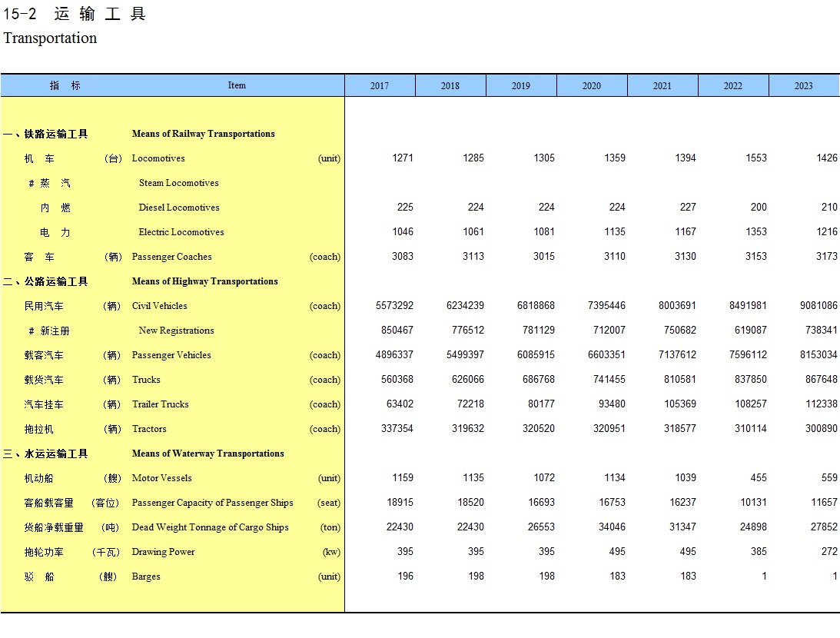Viewport: 840px width, 638px height.
Task: Click the 'Electric Locomotives' row label
Action: (x=181, y=232)
